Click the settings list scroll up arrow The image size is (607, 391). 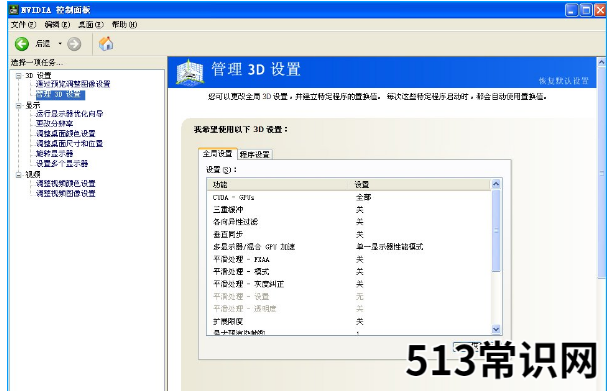[496, 184]
